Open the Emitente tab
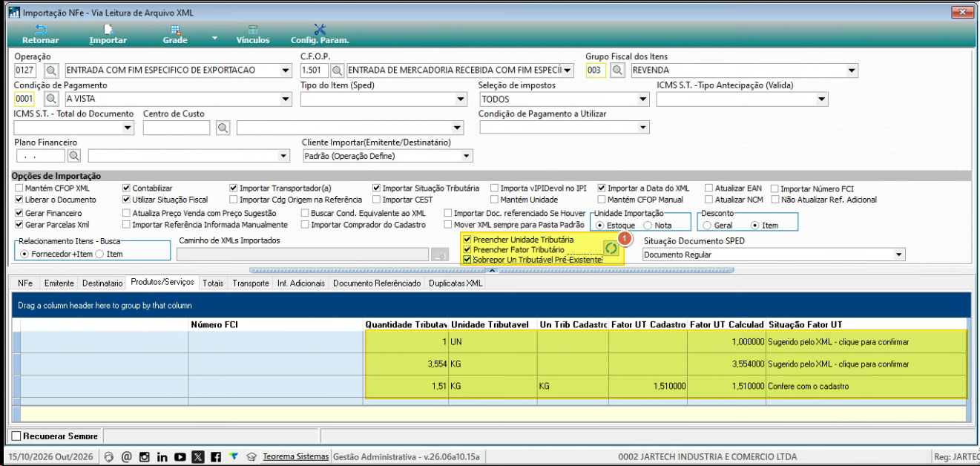This screenshot has width=980, height=466. point(59,283)
